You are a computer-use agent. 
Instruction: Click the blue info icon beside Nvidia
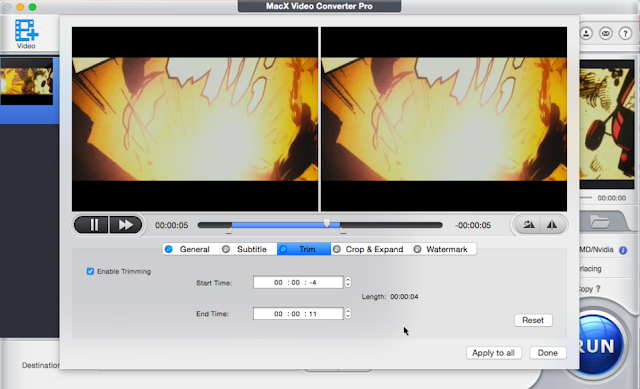pos(623,250)
